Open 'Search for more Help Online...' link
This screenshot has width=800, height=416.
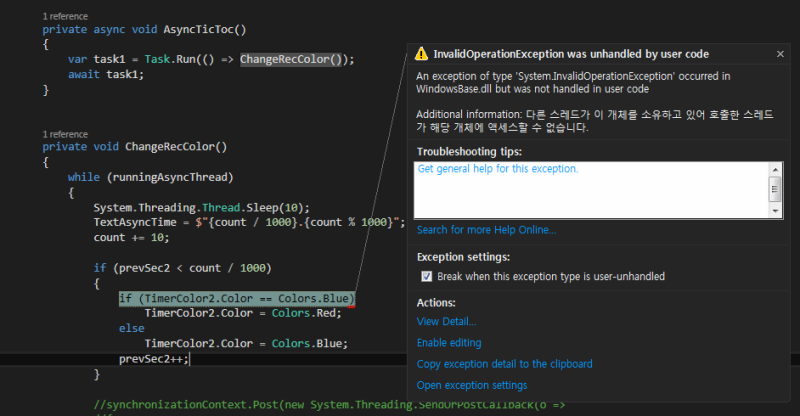[x=486, y=230]
